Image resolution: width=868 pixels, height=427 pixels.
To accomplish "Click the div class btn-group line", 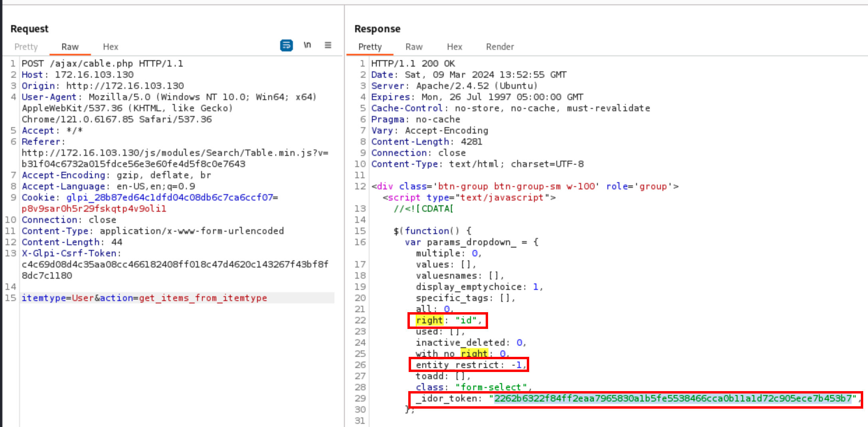I will [x=525, y=186].
